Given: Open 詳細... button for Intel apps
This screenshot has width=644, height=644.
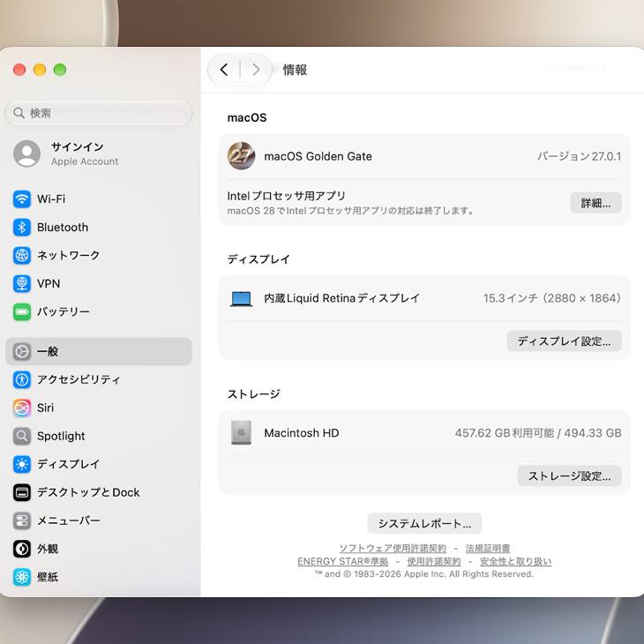Looking at the screenshot, I should click(595, 203).
